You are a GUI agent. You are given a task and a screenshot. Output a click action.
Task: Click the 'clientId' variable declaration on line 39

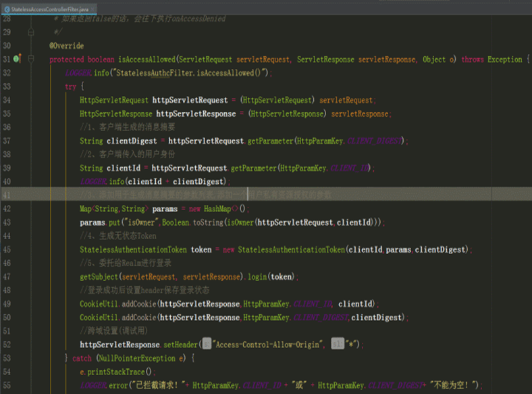[124, 168]
